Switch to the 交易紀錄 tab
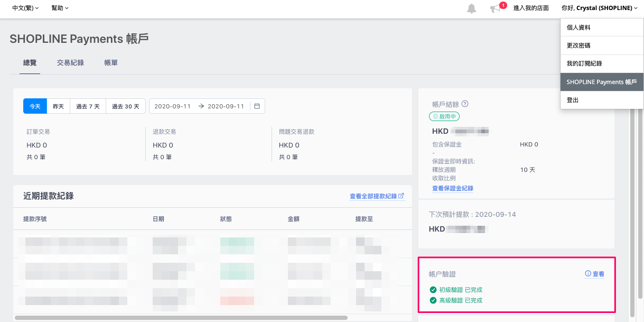The height and width of the screenshot is (322, 644). 70,63
